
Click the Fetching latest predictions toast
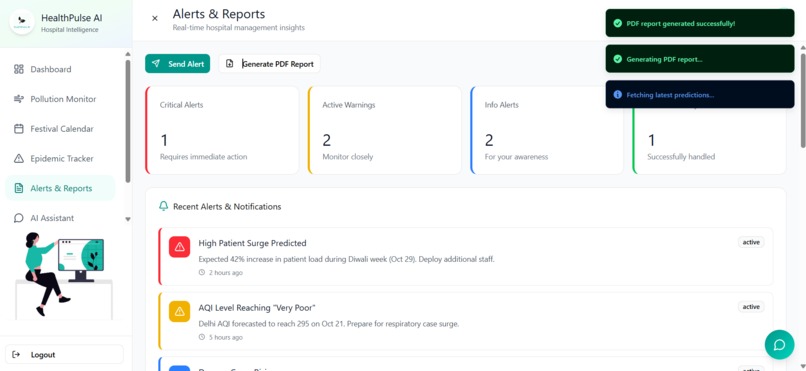tap(700, 95)
